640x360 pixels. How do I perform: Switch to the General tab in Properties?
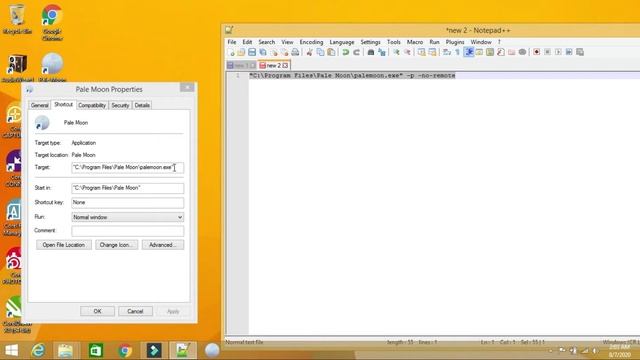[x=40, y=105]
